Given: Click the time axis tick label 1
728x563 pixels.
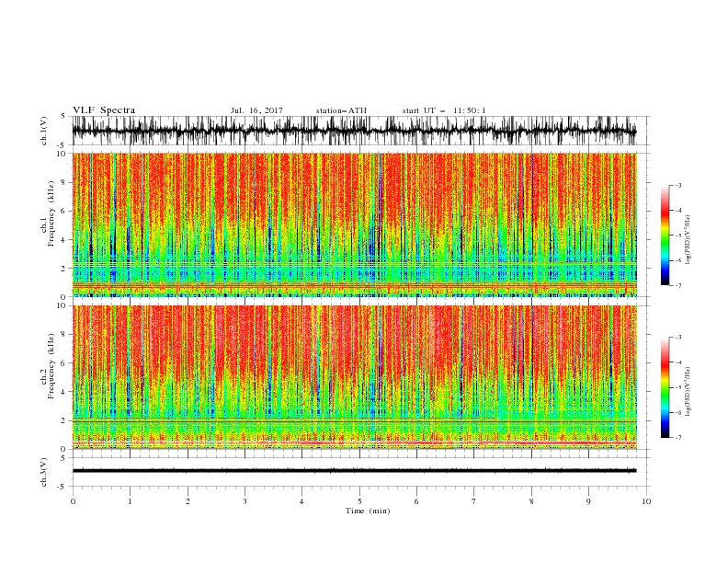Looking at the screenshot, I should tap(130, 501).
